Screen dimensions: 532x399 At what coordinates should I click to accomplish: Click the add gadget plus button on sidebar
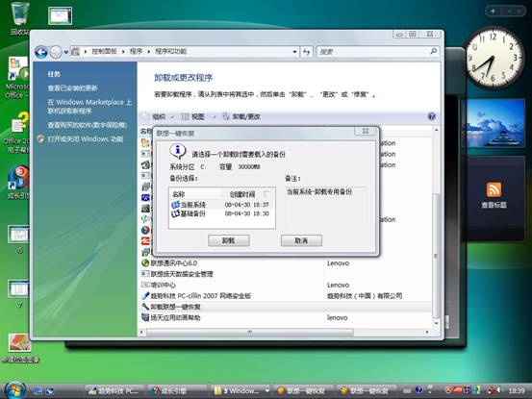point(493,12)
